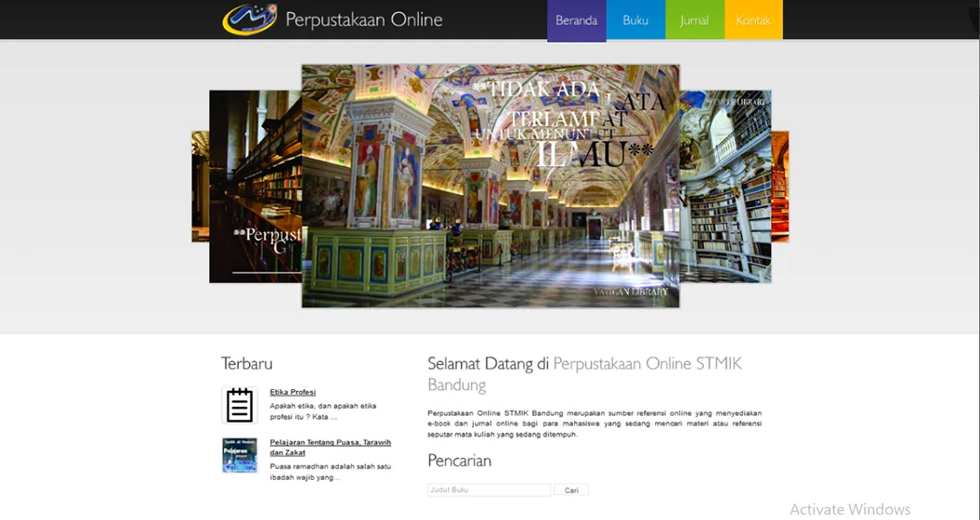Go to the Jurnal menu tab
This screenshot has height=520, width=980.
click(x=695, y=20)
